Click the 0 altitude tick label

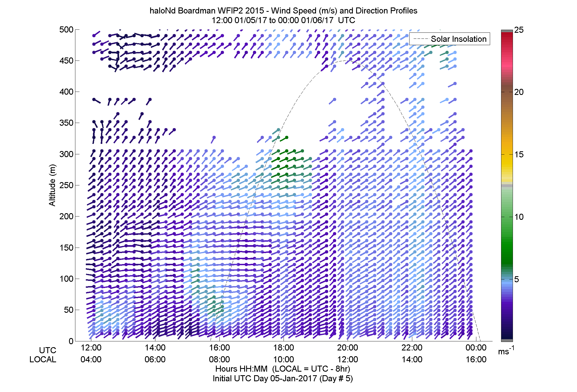tap(71, 341)
